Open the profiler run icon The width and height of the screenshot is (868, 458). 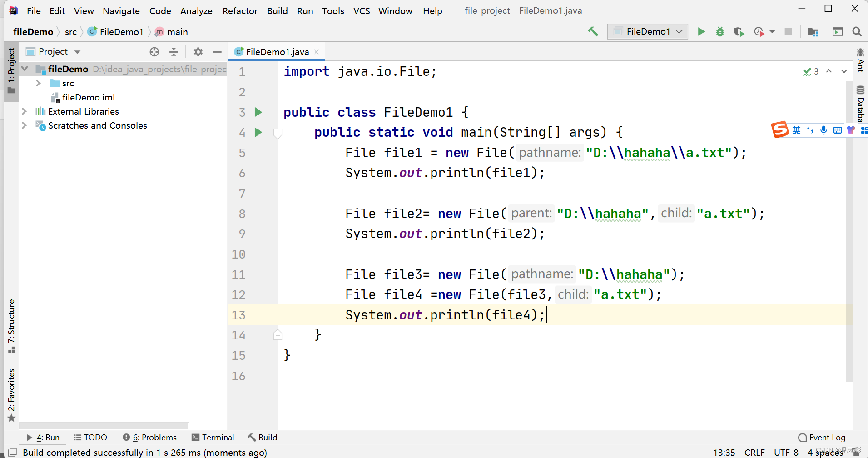click(x=759, y=31)
